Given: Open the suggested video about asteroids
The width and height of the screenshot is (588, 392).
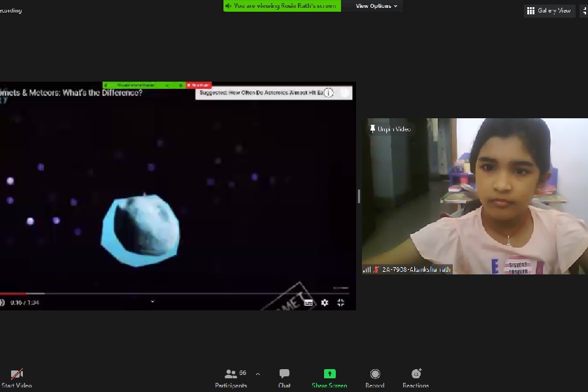Looking at the screenshot, I should (x=261, y=93).
